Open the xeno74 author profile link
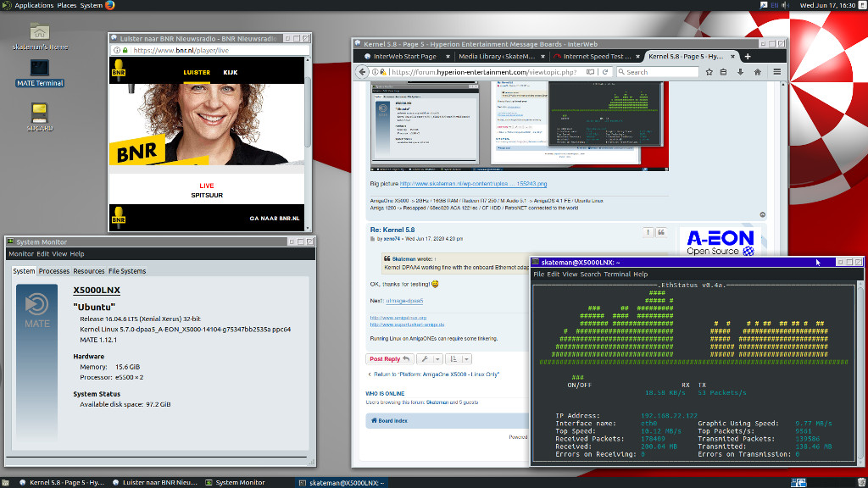 392,239
